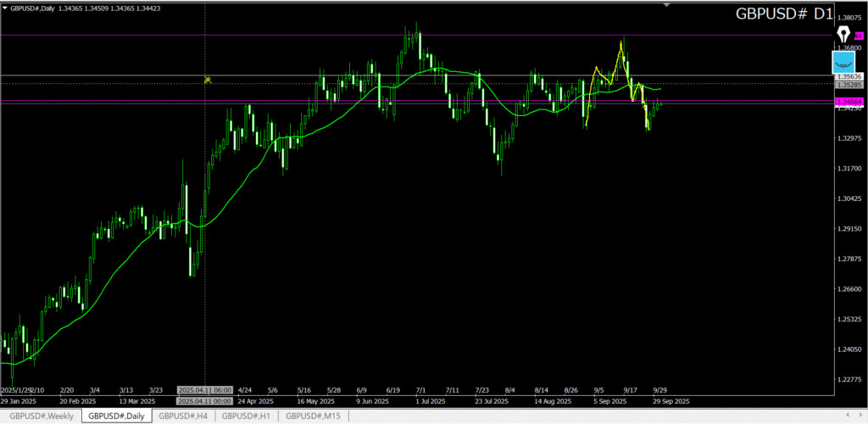Click the 1.35636 price label
Image resolution: width=868 pixels, height=424 pixels.
coord(849,76)
